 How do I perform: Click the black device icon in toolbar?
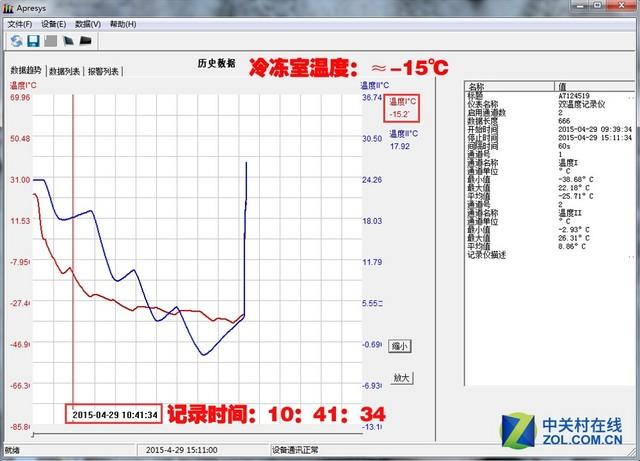coord(85,40)
